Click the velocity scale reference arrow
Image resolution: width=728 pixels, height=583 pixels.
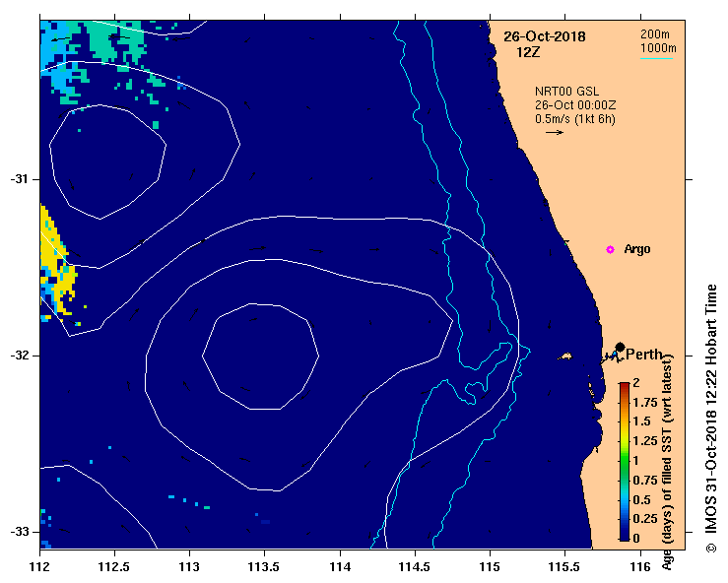point(555,132)
